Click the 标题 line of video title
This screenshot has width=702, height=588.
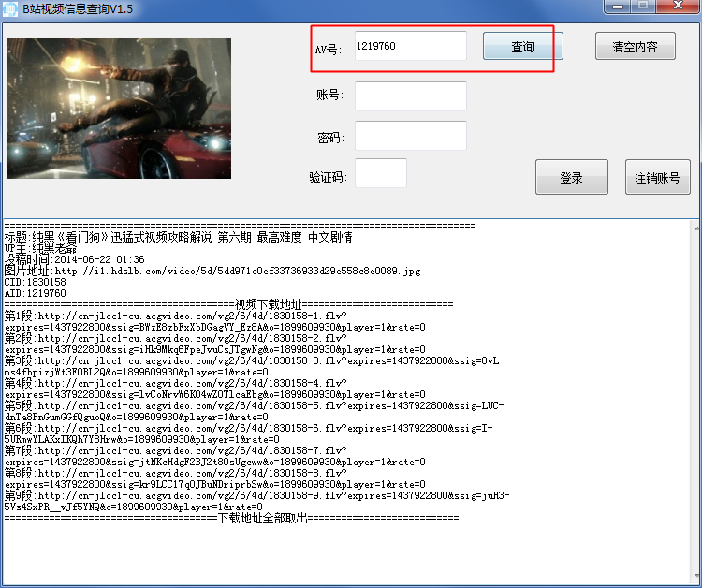[x=178, y=237]
